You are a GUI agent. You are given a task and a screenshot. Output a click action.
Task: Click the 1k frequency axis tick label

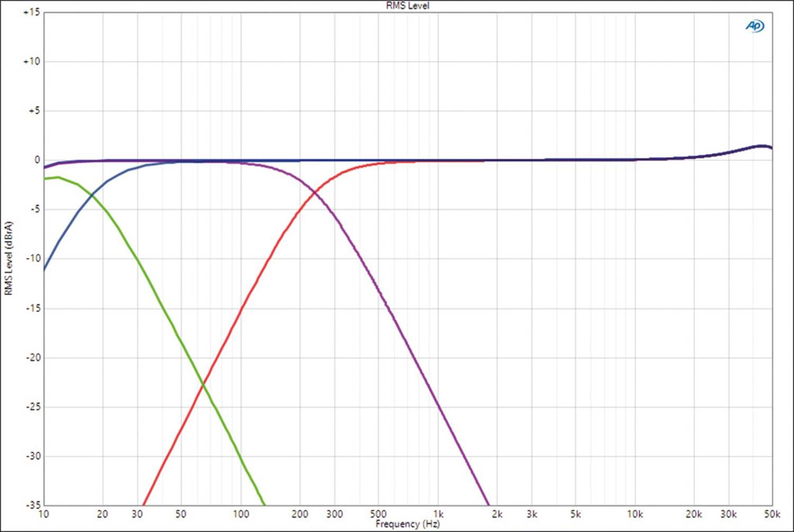(438, 514)
